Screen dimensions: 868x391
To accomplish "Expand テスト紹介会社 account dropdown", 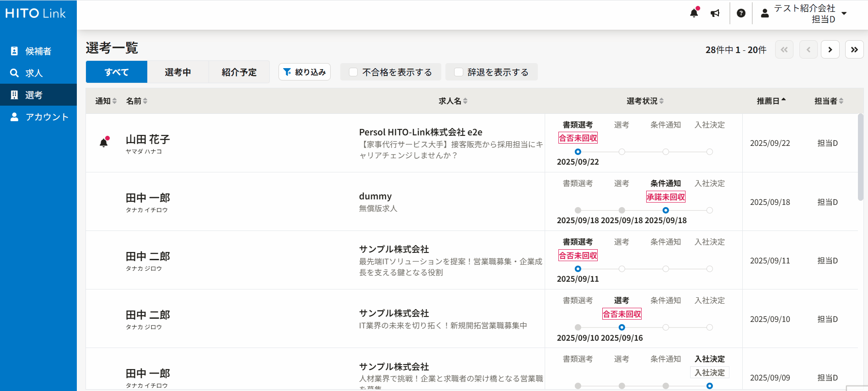I will tap(844, 13).
